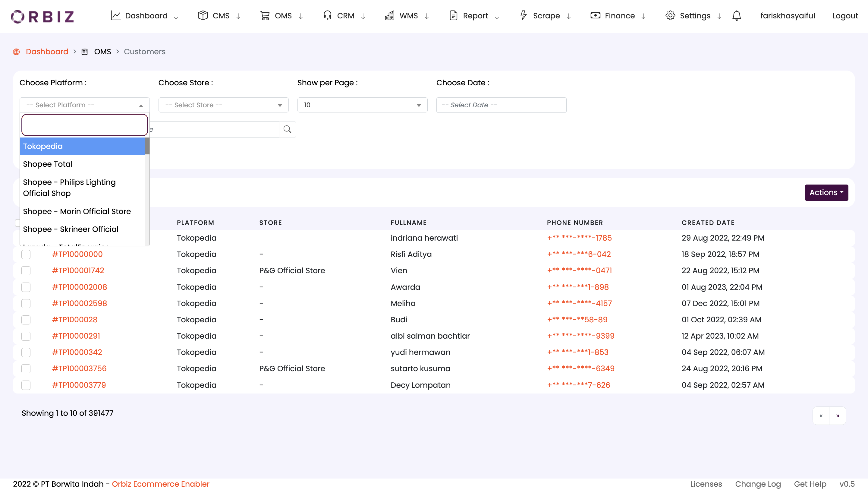Tick checkbox for customer #TP100003779
Viewport: 868px width, 490px height.
coord(26,385)
